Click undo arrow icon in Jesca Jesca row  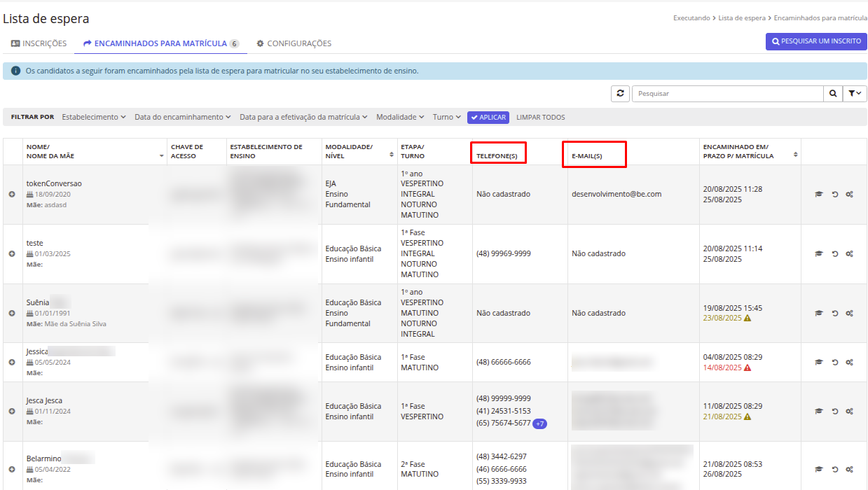click(x=834, y=412)
